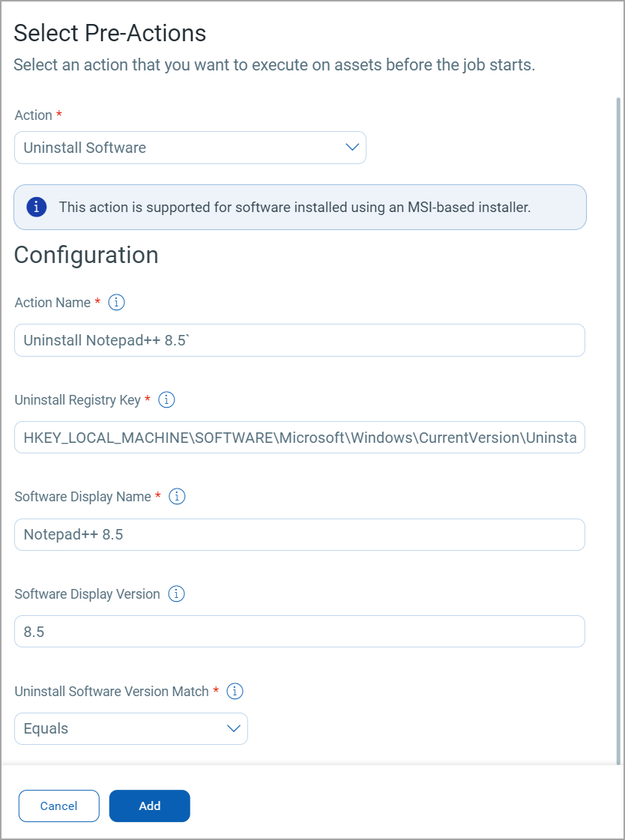Click chevron arrow of the Equals dropdown

(x=234, y=728)
